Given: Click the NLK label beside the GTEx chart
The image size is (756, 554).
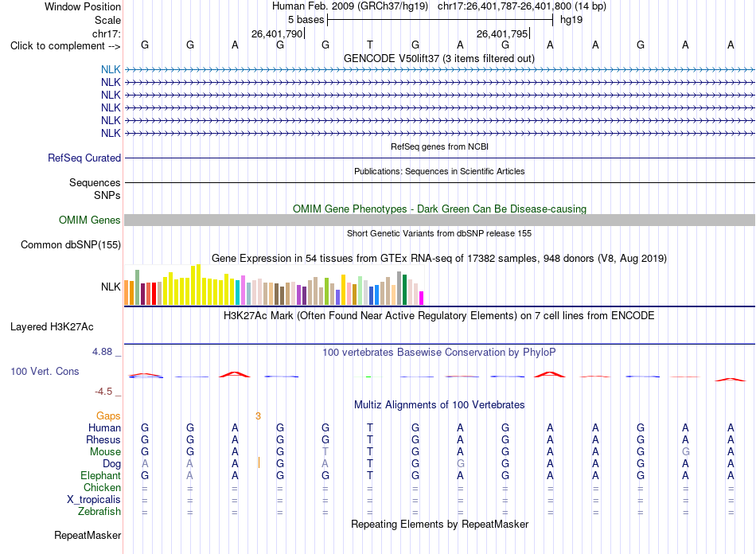Looking at the screenshot, I should 111,287.
